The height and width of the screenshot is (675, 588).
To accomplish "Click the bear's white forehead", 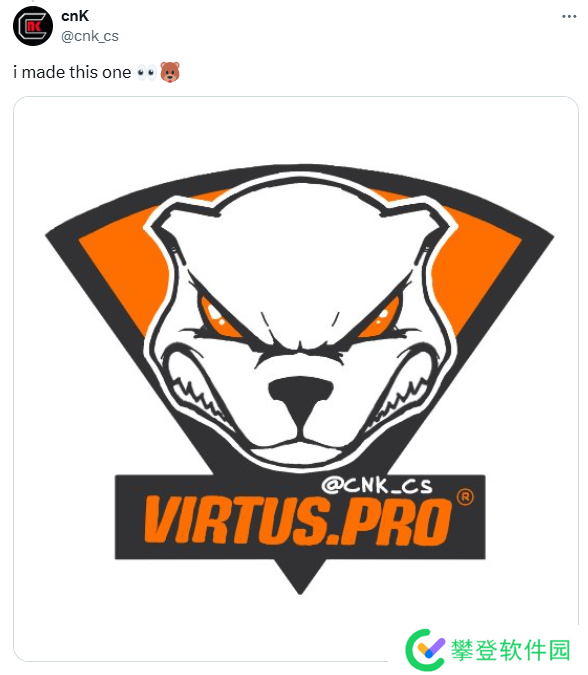I will pyautogui.click(x=300, y=250).
